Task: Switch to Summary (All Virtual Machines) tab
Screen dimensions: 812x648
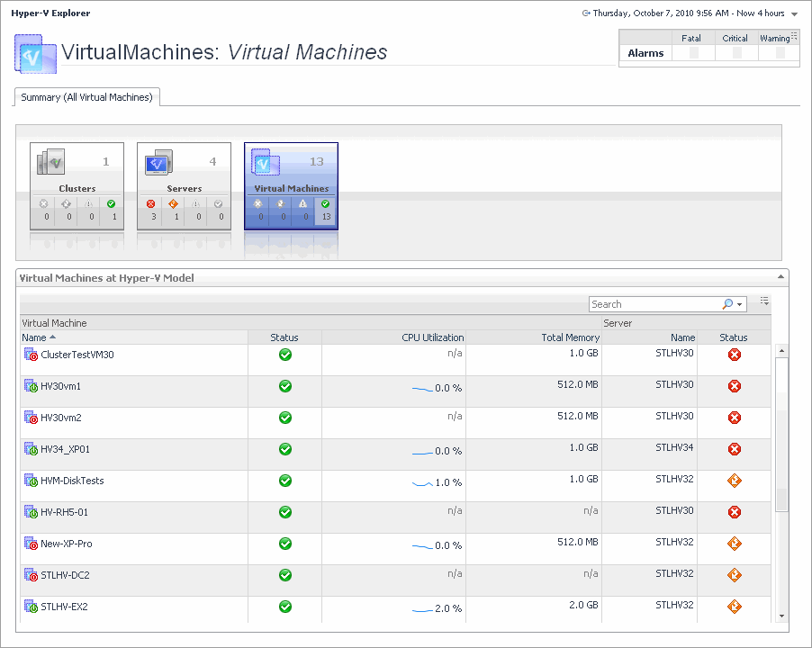Action: (87, 97)
